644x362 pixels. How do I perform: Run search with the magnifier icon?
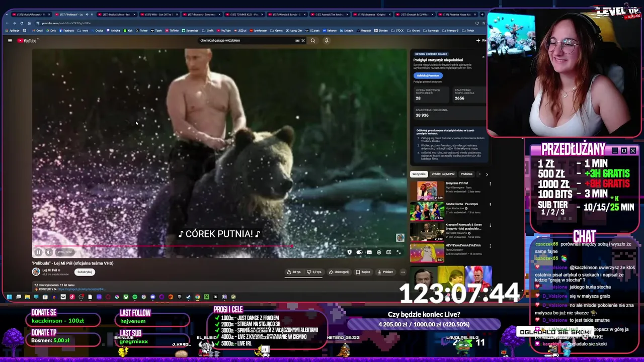pyautogui.click(x=313, y=41)
